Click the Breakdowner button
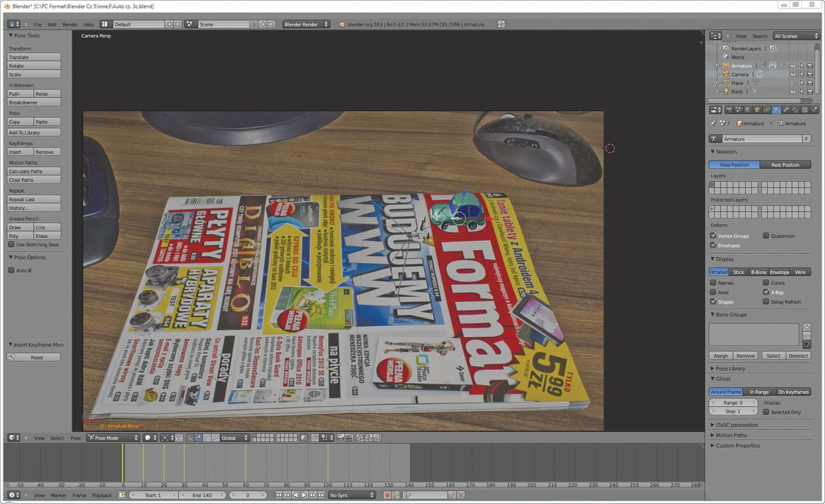Viewport: 825px width, 504px height. coord(34,102)
